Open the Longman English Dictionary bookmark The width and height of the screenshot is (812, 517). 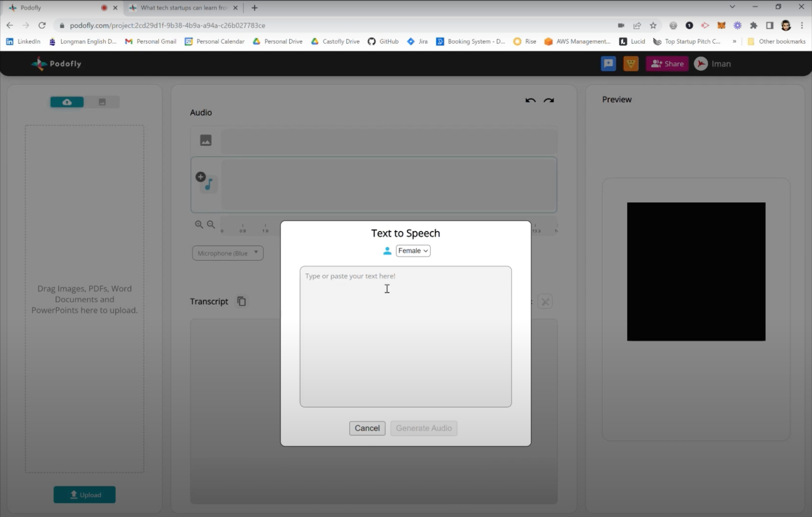(83, 42)
